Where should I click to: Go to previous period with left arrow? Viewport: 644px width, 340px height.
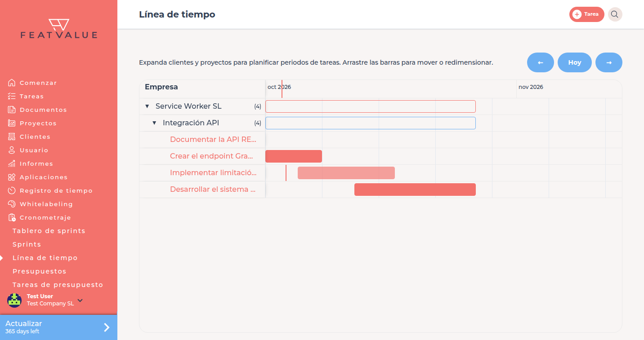click(x=541, y=62)
